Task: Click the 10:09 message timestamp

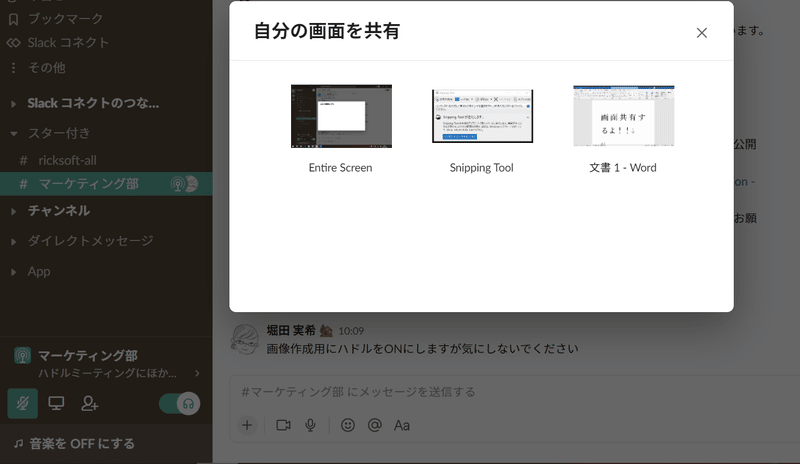Action: [x=351, y=331]
